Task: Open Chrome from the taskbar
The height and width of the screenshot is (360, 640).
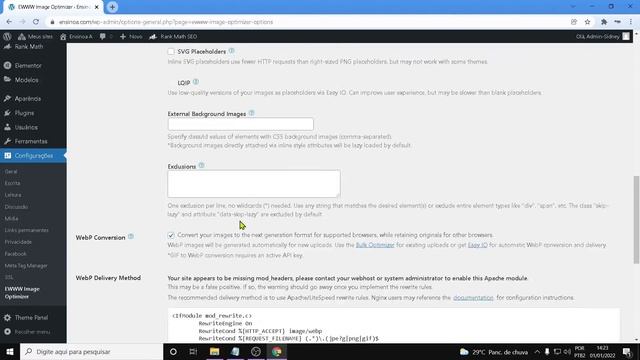Action: [277, 351]
